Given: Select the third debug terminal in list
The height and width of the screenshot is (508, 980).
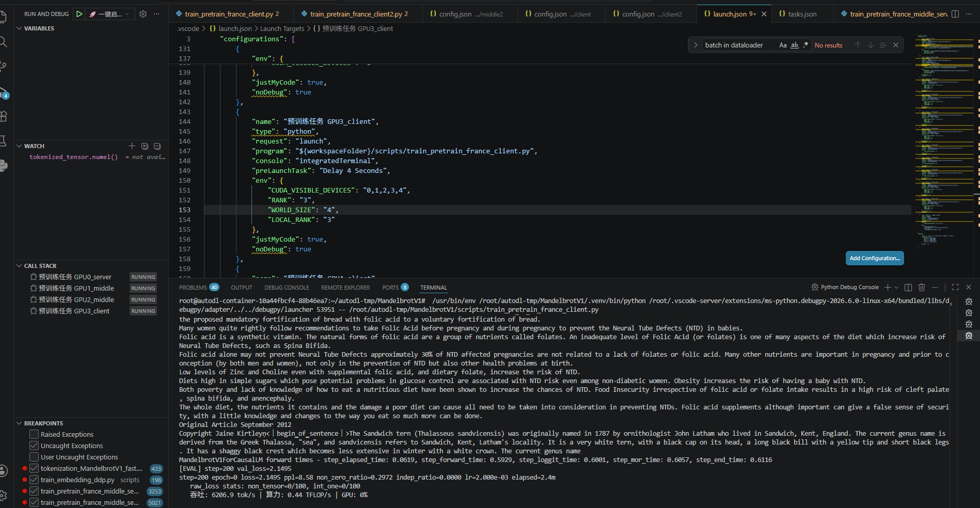Looking at the screenshot, I should pos(969,324).
